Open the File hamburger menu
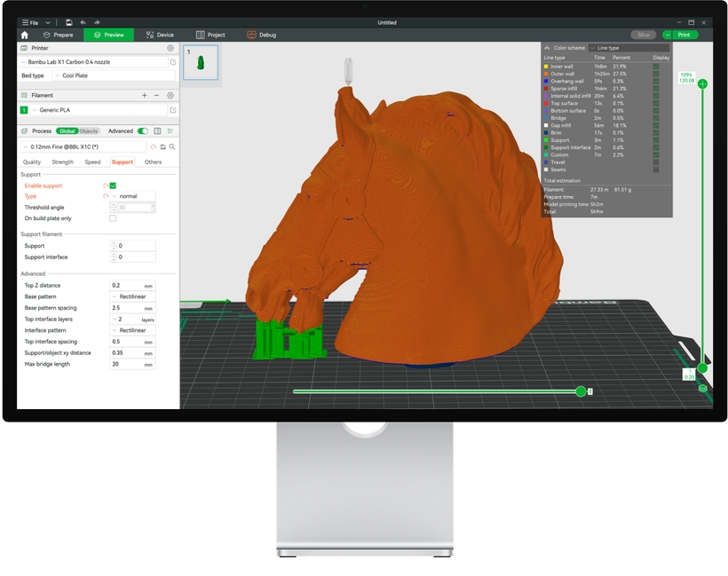This screenshot has height=576, width=728. tap(30, 22)
